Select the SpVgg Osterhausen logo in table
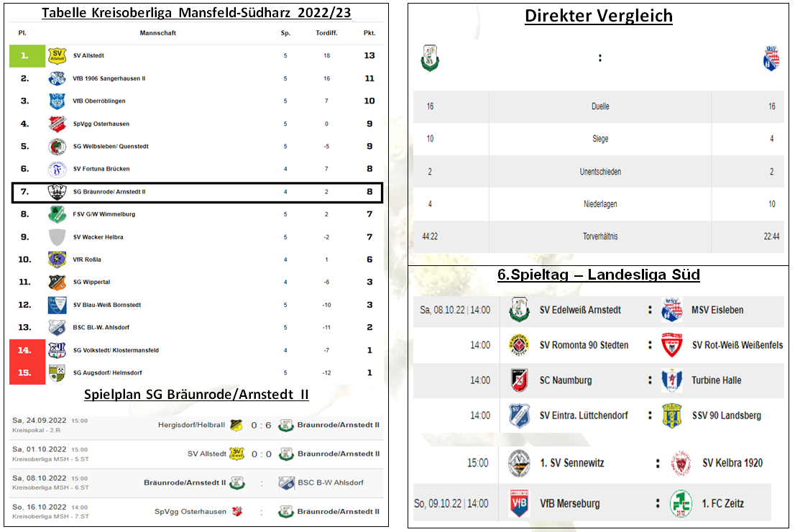The image size is (795, 532). pyautogui.click(x=57, y=124)
